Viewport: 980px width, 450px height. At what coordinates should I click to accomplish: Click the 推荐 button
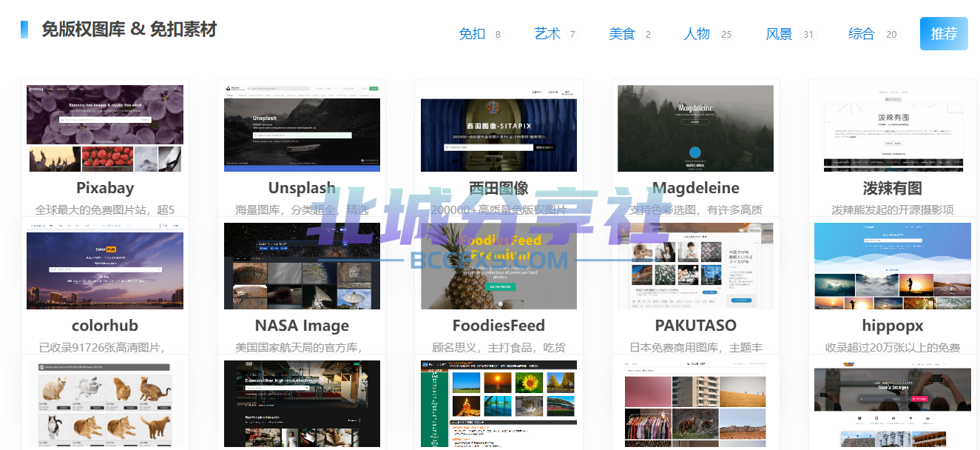pos(944,33)
